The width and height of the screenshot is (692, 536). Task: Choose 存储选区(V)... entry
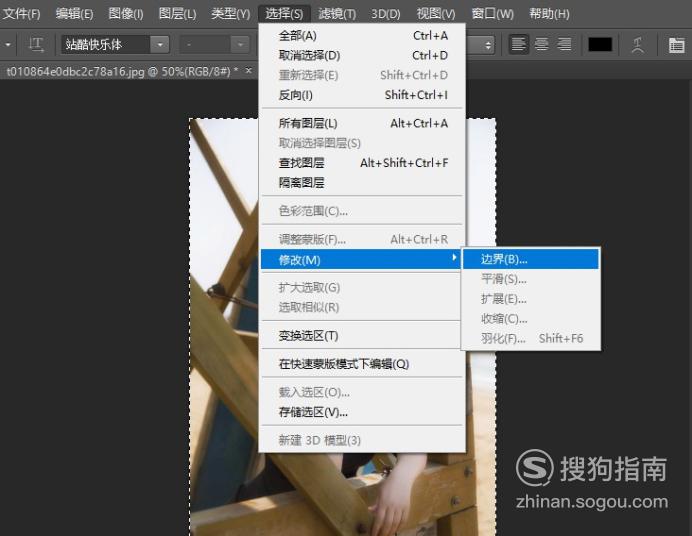point(362,412)
